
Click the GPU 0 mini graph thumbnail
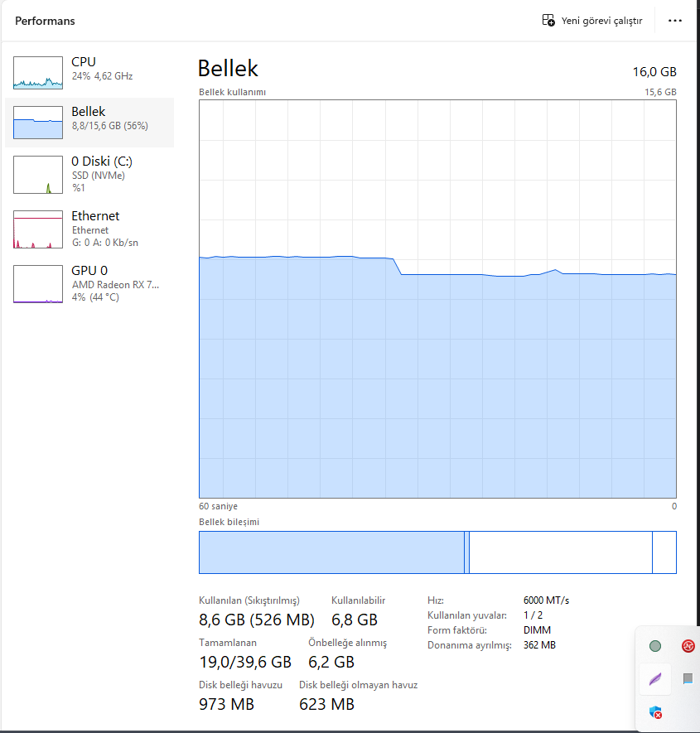coord(38,284)
